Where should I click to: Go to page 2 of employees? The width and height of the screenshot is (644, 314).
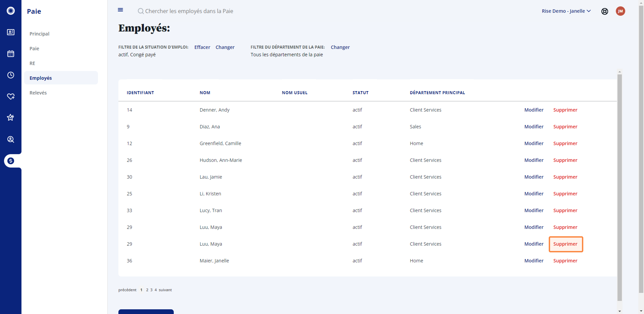pyautogui.click(x=147, y=290)
